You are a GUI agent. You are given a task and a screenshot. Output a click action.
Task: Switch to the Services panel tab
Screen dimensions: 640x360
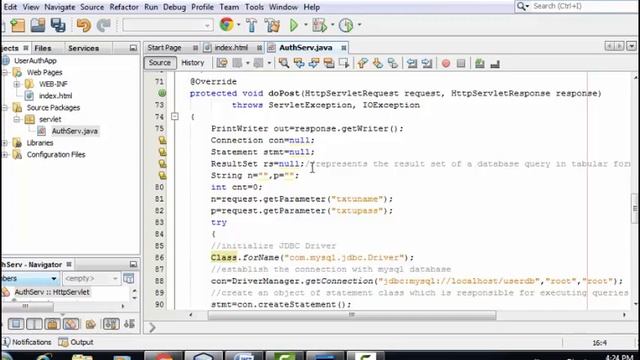(83, 48)
